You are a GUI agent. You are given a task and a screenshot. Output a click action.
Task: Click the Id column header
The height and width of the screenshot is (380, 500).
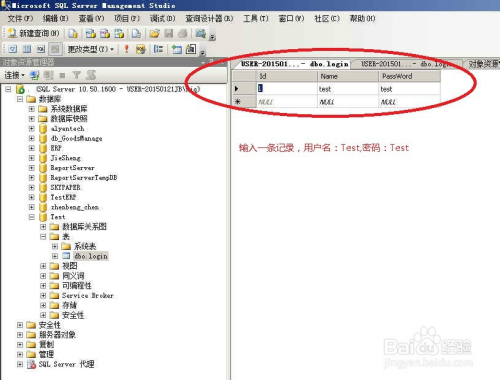pos(287,76)
